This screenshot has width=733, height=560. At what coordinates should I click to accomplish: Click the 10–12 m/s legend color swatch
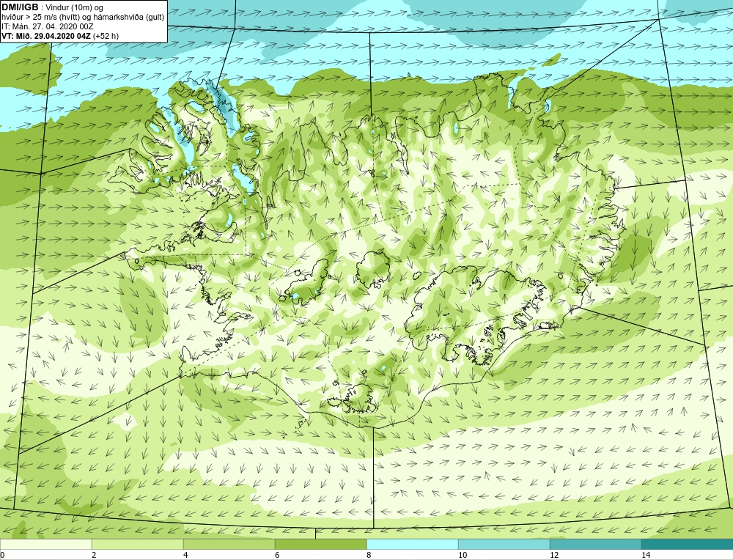coord(504,544)
